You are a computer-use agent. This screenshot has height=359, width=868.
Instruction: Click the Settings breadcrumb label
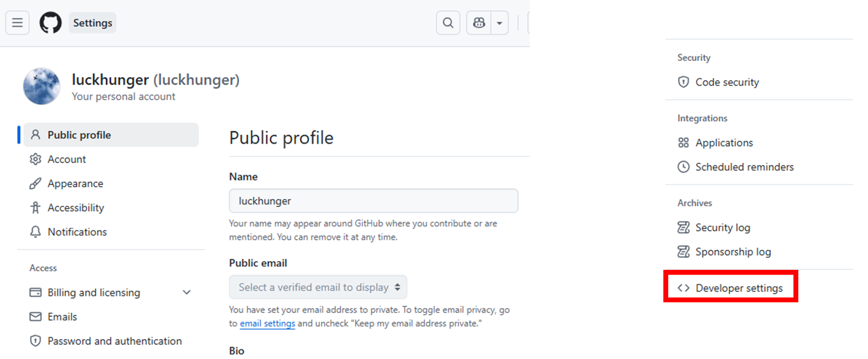[92, 23]
